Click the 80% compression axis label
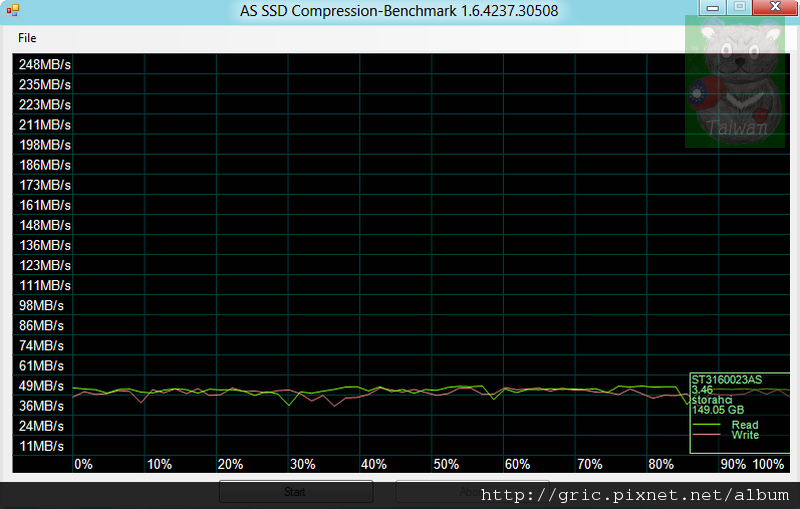800x509 pixels. point(661,464)
